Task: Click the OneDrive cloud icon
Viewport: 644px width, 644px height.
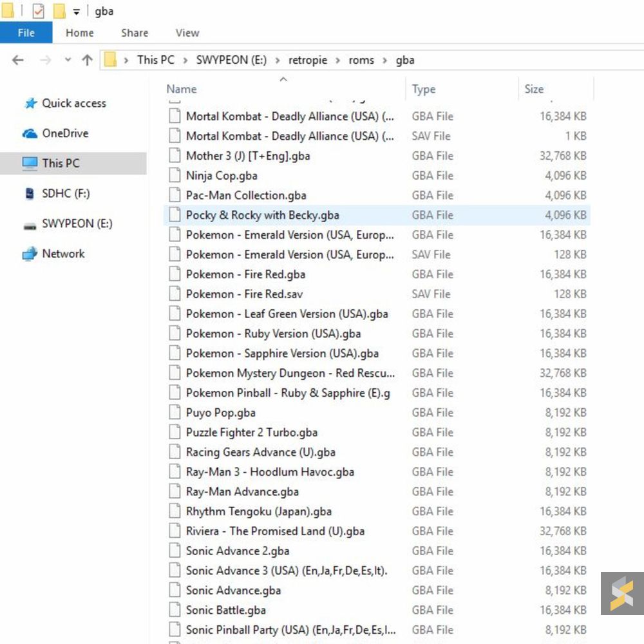Action: tap(30, 133)
